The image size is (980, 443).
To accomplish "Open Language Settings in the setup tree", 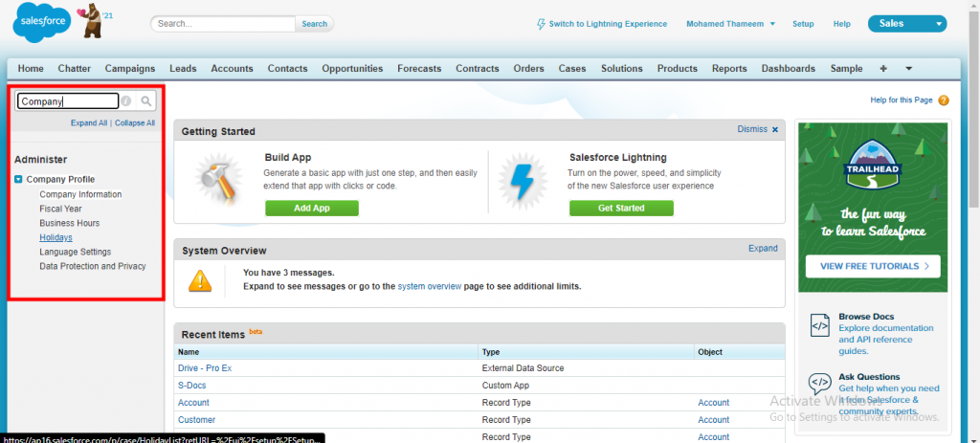I will click(x=75, y=252).
